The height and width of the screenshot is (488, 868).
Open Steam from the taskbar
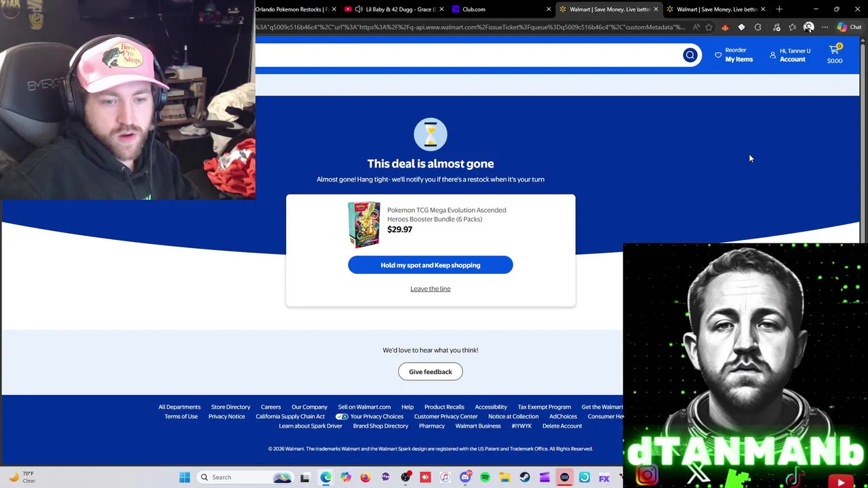point(525,477)
